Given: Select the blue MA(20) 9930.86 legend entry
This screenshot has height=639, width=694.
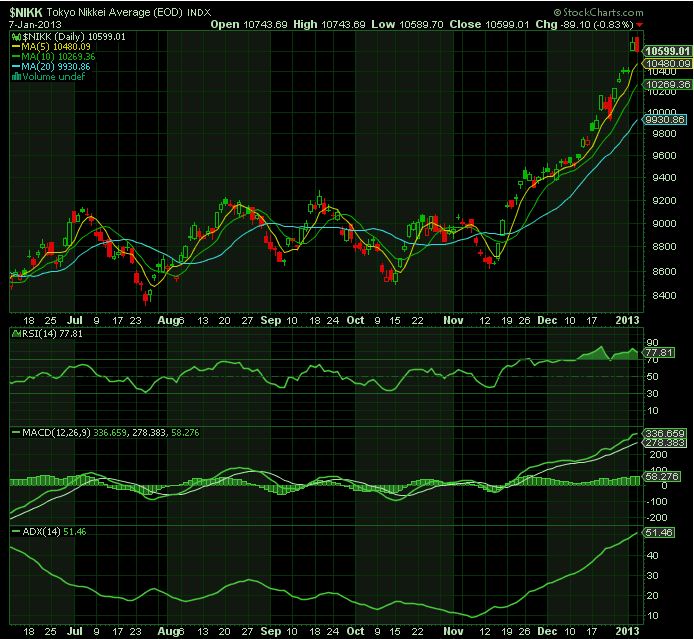Looking at the screenshot, I should (x=51, y=67).
